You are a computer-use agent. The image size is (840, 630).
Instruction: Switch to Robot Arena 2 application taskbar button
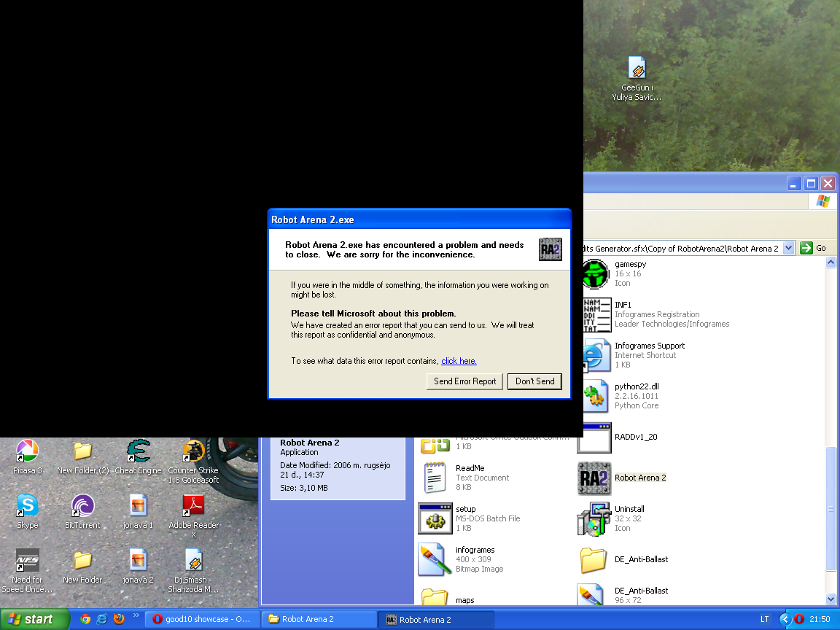[x=435, y=619]
